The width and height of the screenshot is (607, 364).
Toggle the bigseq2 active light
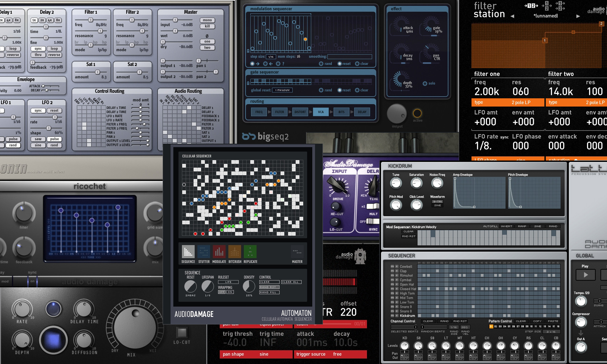(417, 113)
